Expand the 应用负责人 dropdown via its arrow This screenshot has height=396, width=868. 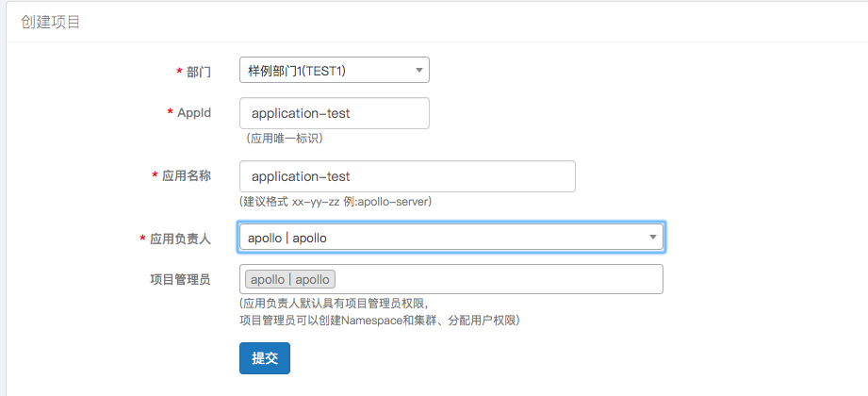pyautogui.click(x=652, y=238)
